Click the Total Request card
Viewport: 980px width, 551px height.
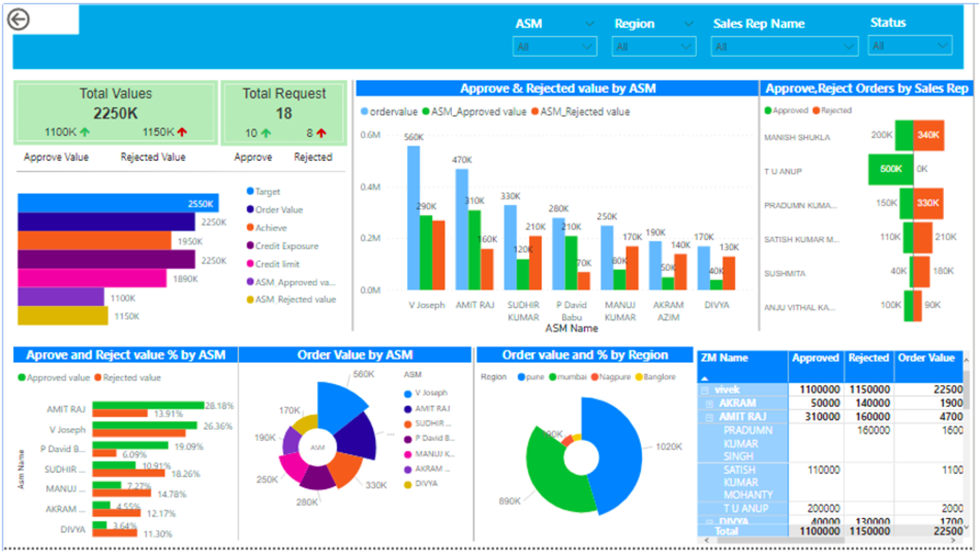[284, 113]
